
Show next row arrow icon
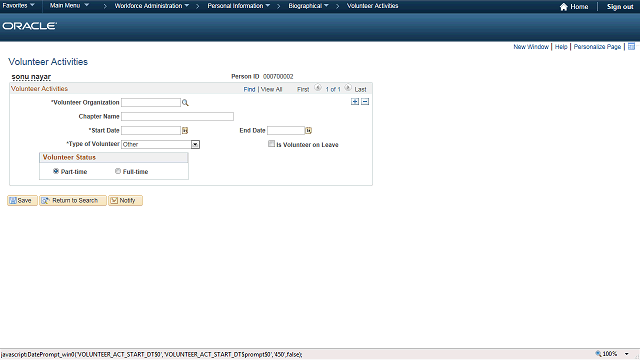click(348, 88)
